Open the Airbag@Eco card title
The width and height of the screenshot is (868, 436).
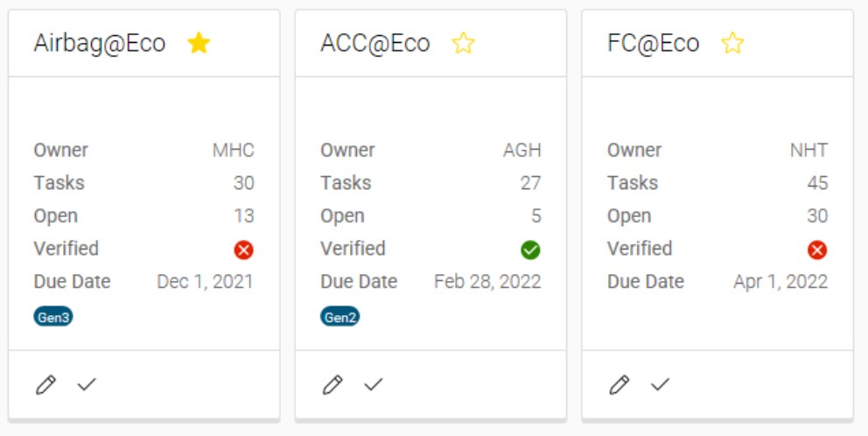pyautogui.click(x=100, y=43)
